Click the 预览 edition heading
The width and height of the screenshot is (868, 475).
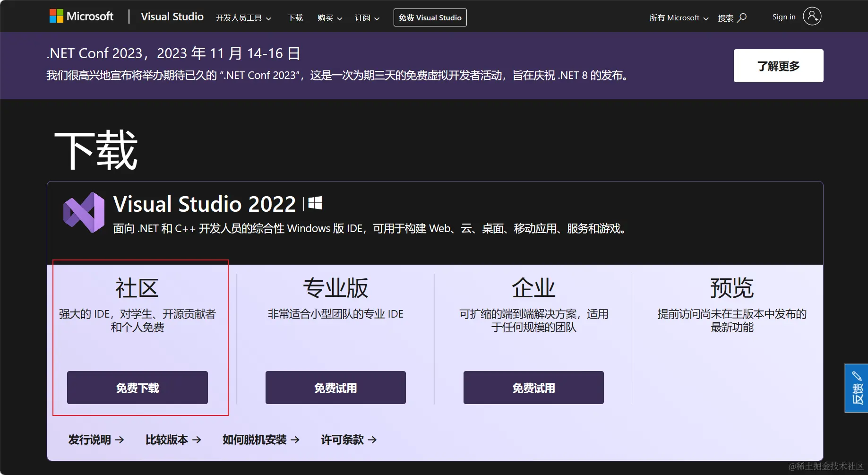[x=732, y=288]
